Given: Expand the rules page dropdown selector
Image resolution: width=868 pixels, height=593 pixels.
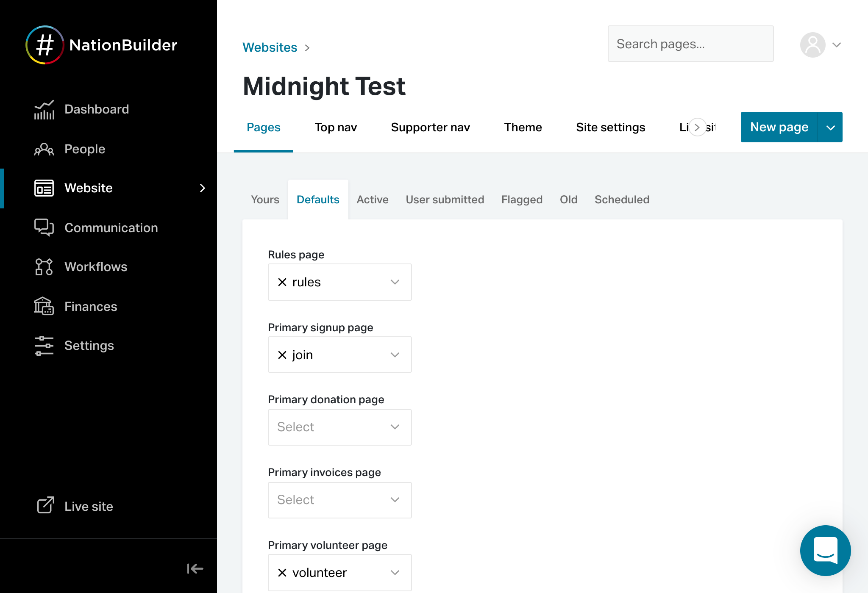Looking at the screenshot, I should (395, 282).
